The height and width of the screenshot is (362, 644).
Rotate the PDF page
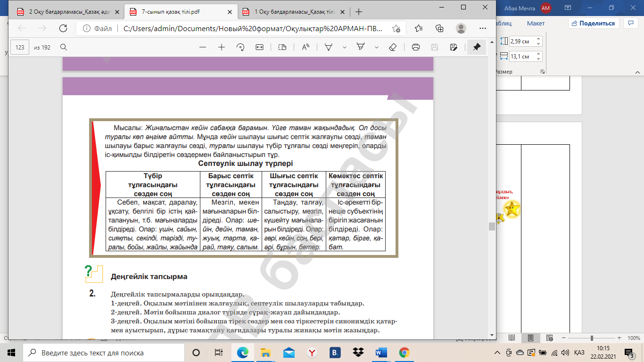(x=241, y=47)
